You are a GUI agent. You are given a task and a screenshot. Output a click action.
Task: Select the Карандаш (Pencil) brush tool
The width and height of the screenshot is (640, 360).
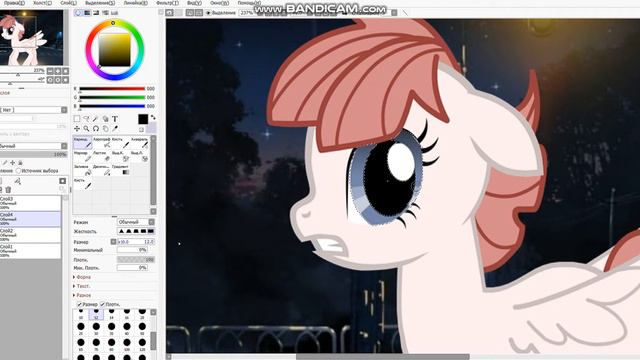click(x=82, y=142)
